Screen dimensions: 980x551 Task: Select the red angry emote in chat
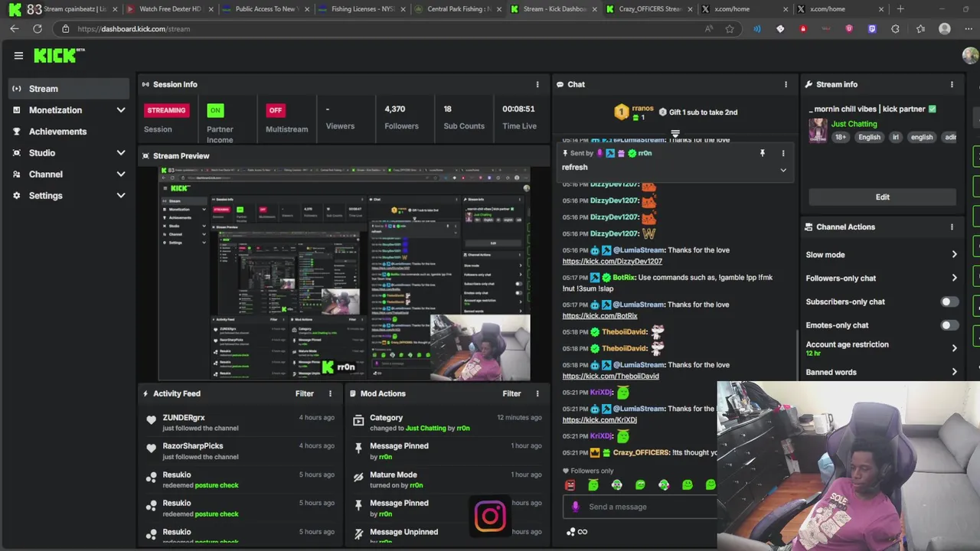pyautogui.click(x=570, y=484)
